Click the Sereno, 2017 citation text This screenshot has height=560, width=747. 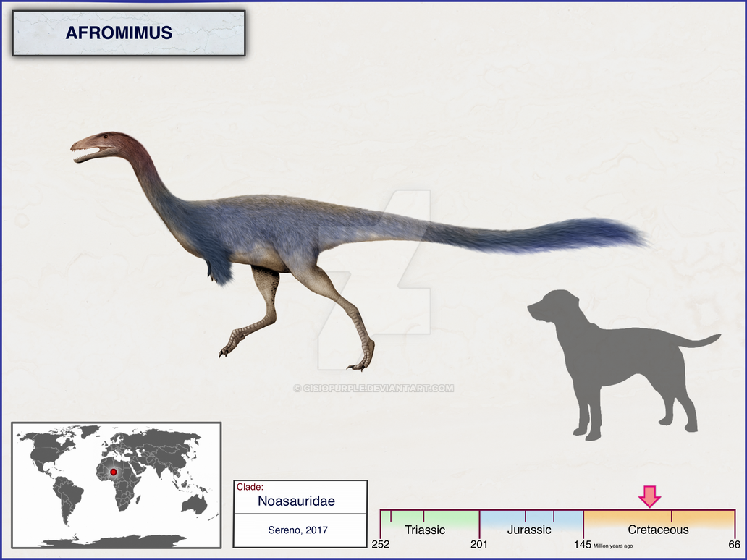(297, 530)
